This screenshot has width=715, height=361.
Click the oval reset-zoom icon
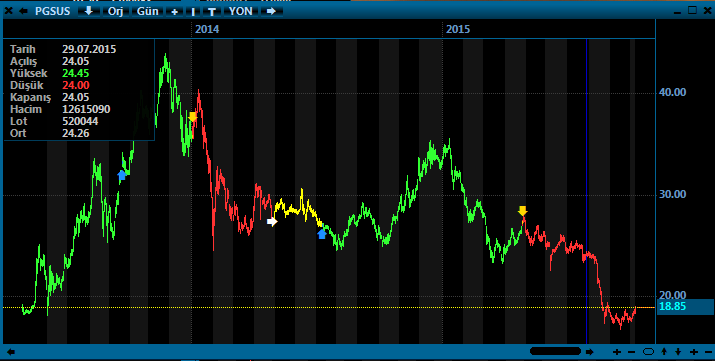click(x=648, y=351)
